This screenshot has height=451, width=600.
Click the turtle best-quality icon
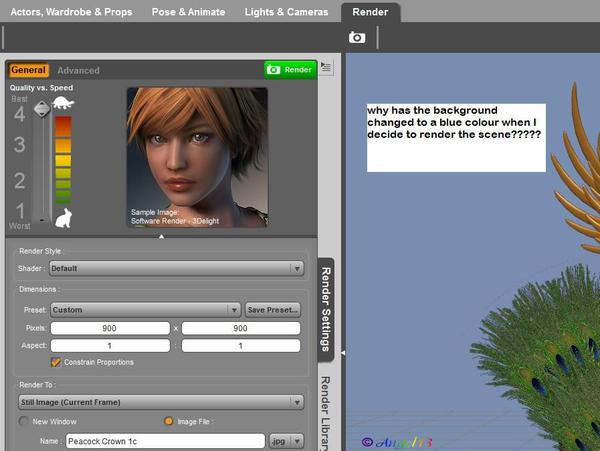(x=63, y=103)
